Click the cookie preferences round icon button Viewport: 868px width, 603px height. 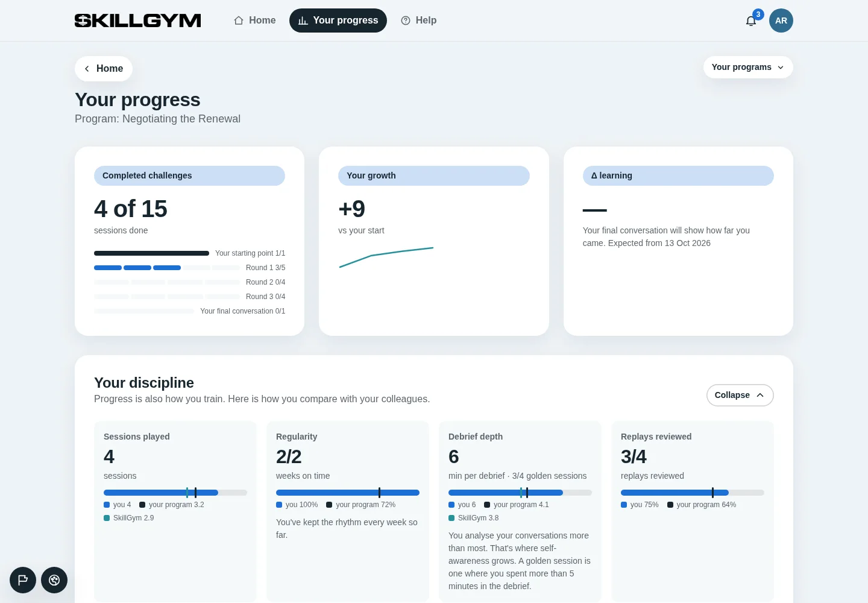pyautogui.click(x=54, y=580)
